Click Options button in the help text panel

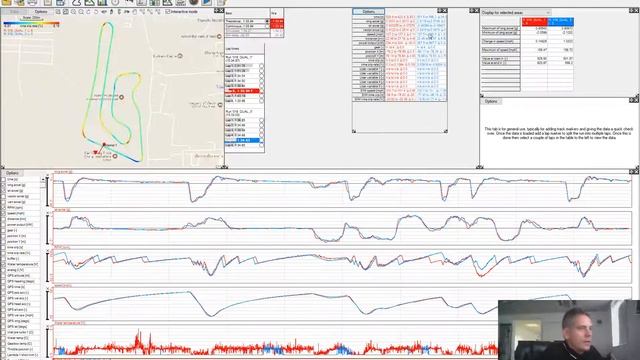491,101
